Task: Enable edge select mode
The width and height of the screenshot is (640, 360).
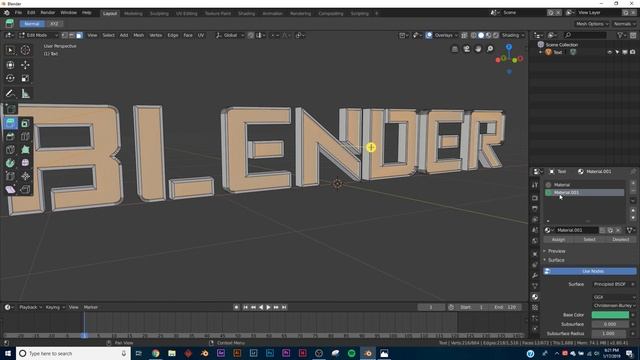Action: (x=71, y=36)
